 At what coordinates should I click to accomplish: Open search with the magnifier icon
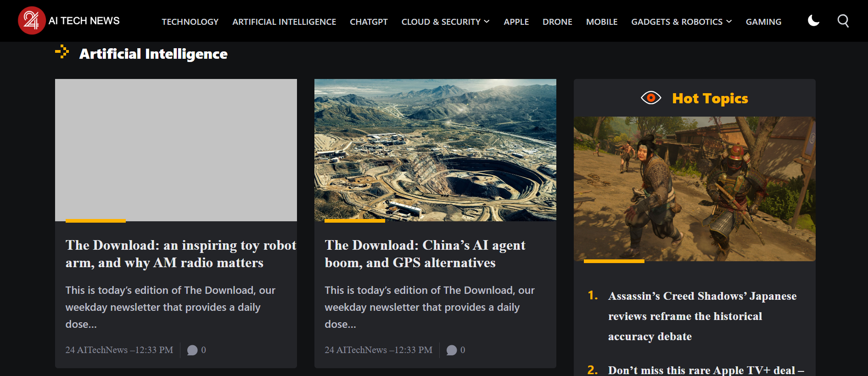[843, 21]
